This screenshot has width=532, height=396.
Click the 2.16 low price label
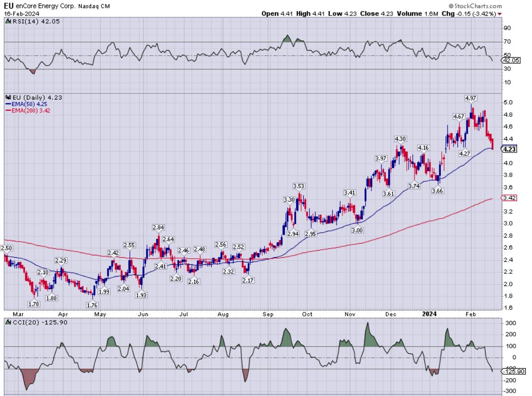pos(193,282)
